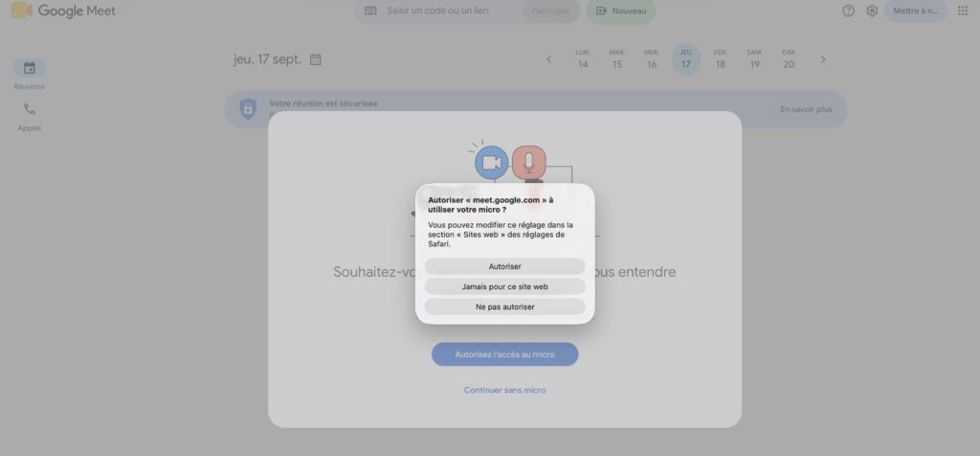Click Autorisez l'accès au micro button
The image size is (980, 456).
point(505,354)
